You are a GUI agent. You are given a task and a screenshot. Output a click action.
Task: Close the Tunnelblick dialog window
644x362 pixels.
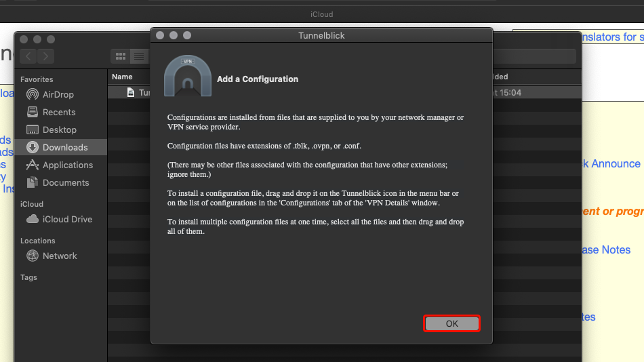[160, 35]
